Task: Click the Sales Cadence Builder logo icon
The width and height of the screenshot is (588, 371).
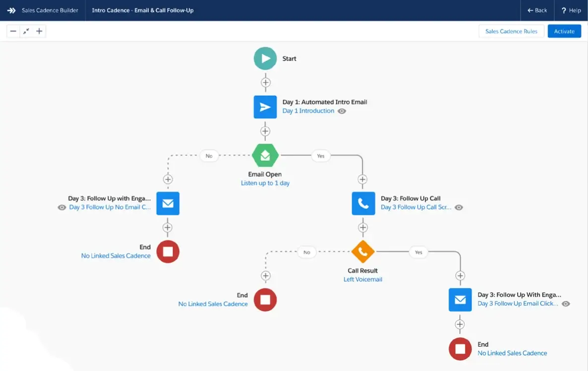Action: coord(11,10)
